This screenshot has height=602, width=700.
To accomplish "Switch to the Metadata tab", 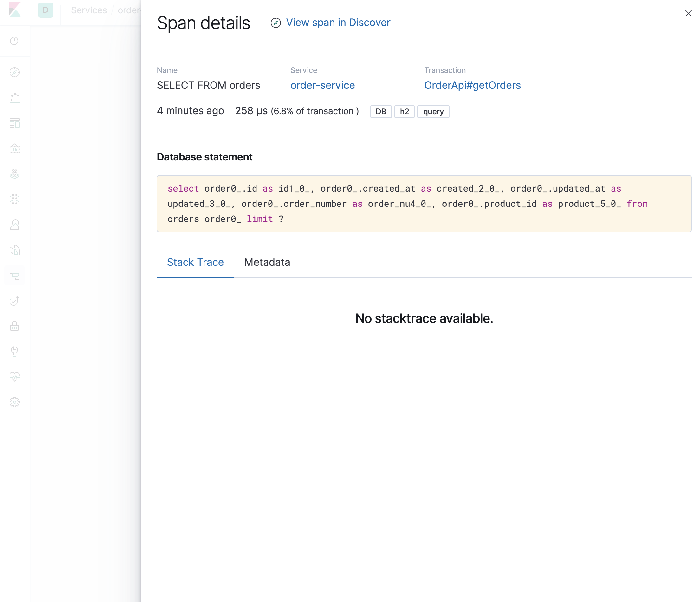I will coord(267,262).
